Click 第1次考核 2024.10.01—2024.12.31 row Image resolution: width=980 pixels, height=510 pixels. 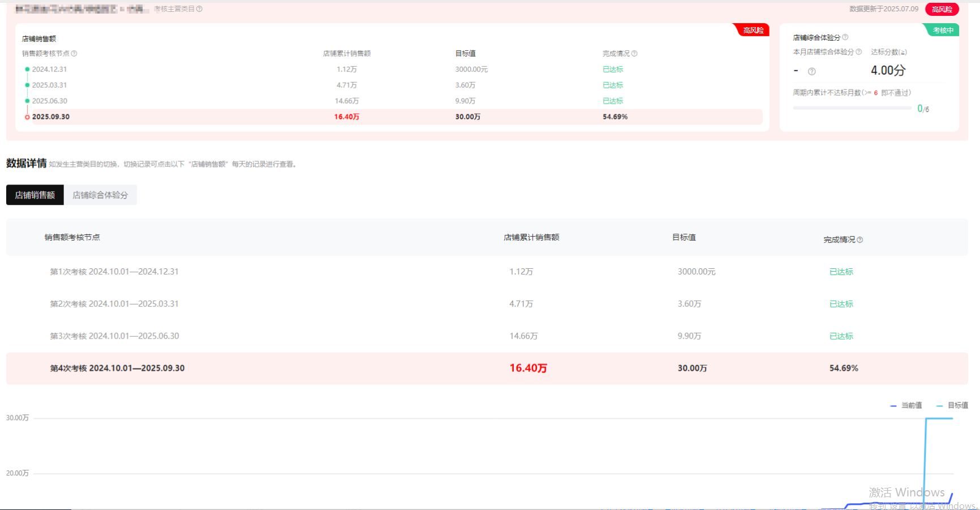(x=114, y=272)
